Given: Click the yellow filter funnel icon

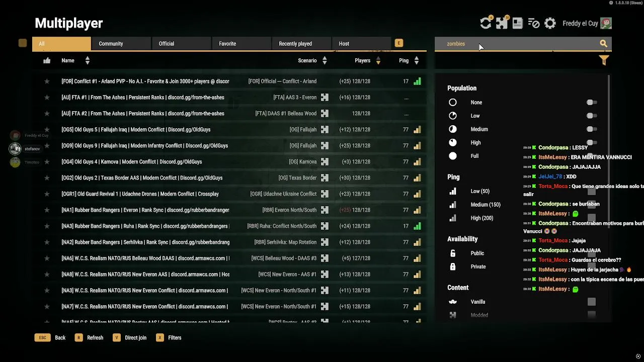Looking at the screenshot, I should tap(604, 60).
